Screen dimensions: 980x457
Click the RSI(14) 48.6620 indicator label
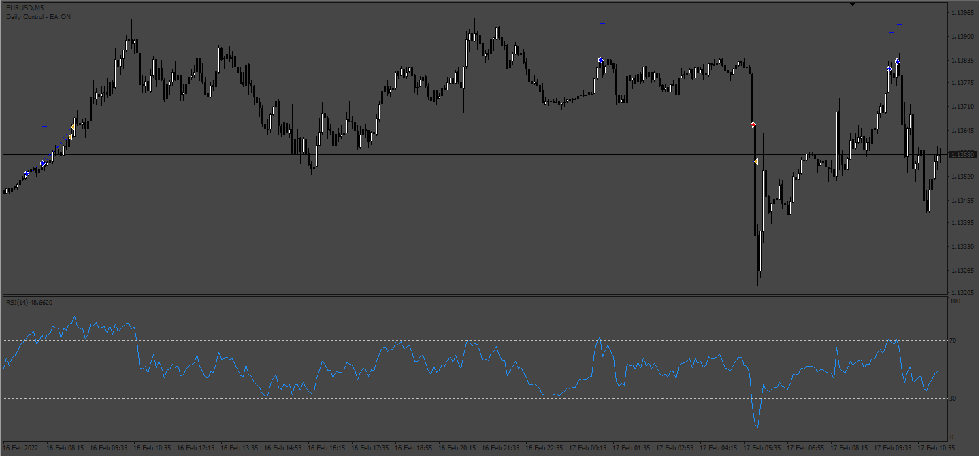pos(29,302)
